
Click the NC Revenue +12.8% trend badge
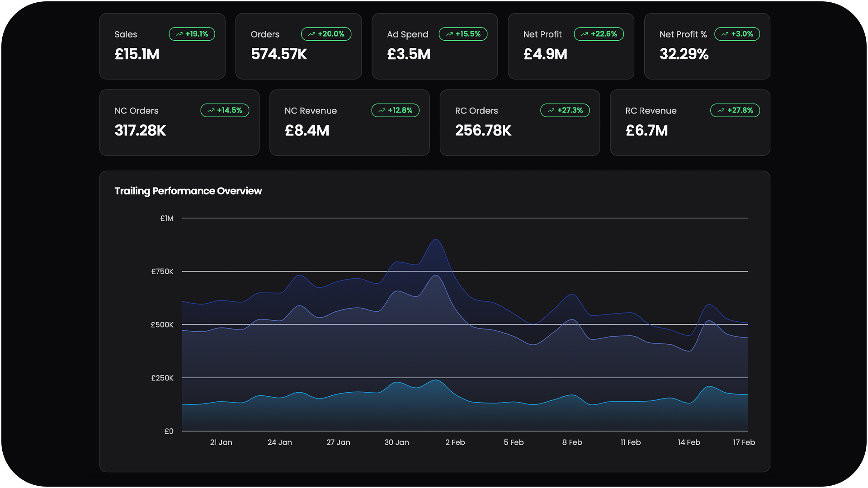395,110
